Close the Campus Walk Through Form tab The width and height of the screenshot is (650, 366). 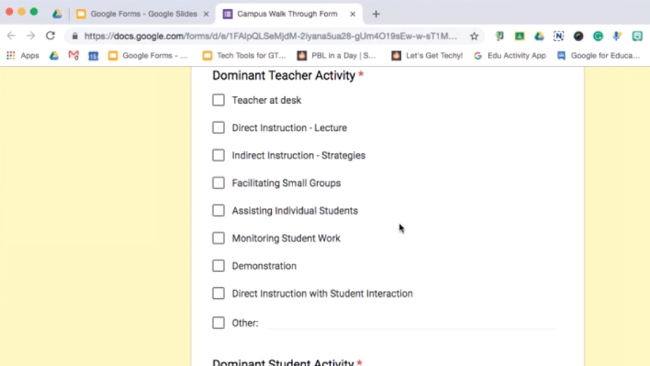(x=352, y=14)
